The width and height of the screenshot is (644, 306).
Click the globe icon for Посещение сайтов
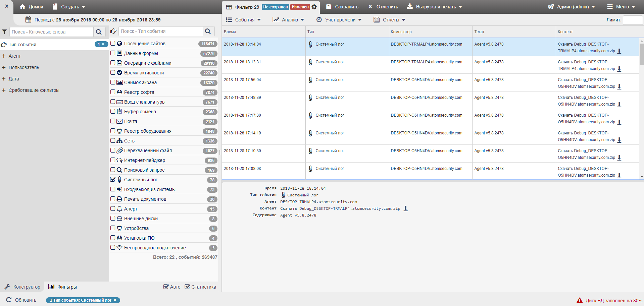tap(119, 44)
